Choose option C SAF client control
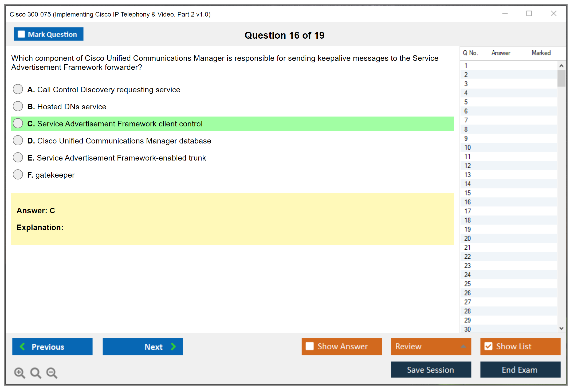Viewport: 574px width, 392px height. tap(18, 123)
